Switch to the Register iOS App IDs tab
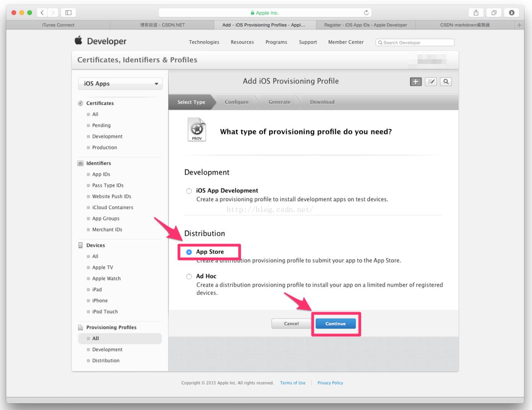The height and width of the screenshot is (410, 532). (366, 25)
